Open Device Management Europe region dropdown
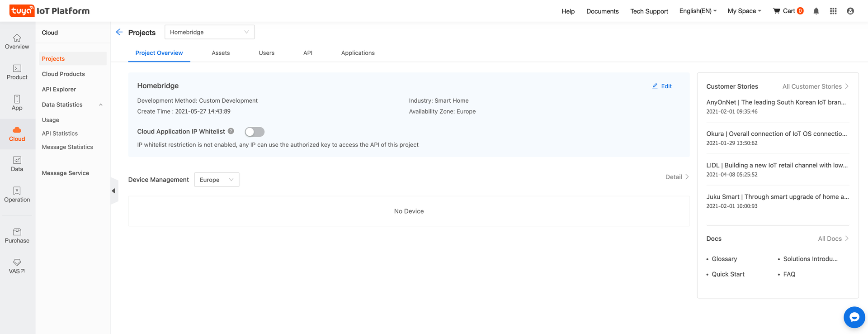Screen dimensions: 868x334 217,180
